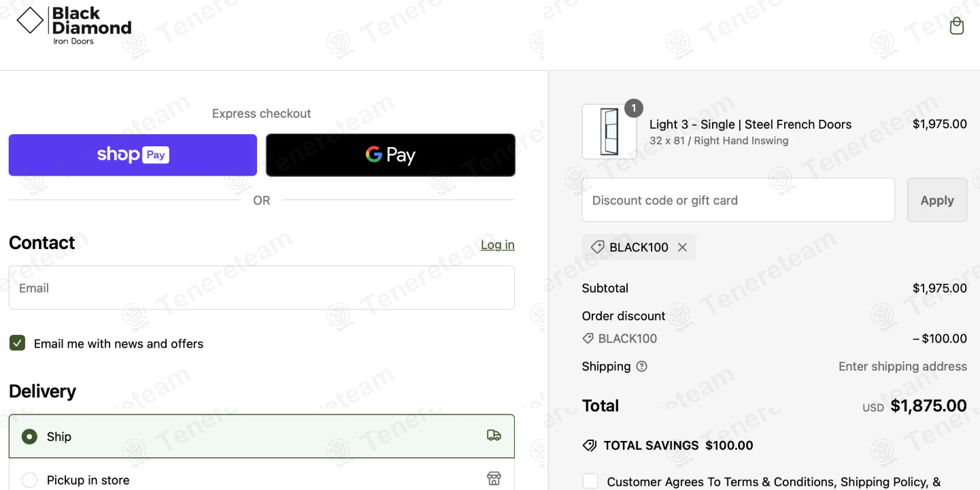Pay using the Google Pay button
The height and width of the screenshot is (490, 980).
pos(390,155)
